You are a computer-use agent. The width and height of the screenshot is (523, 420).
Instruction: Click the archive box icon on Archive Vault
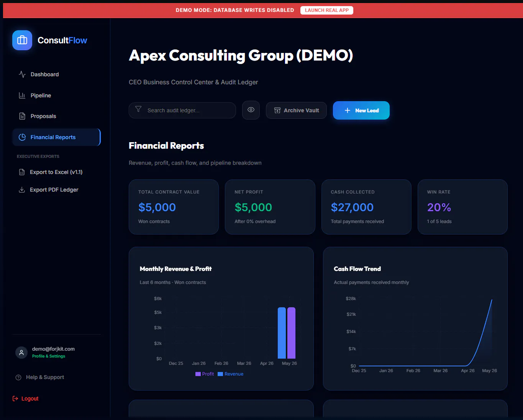click(x=277, y=110)
